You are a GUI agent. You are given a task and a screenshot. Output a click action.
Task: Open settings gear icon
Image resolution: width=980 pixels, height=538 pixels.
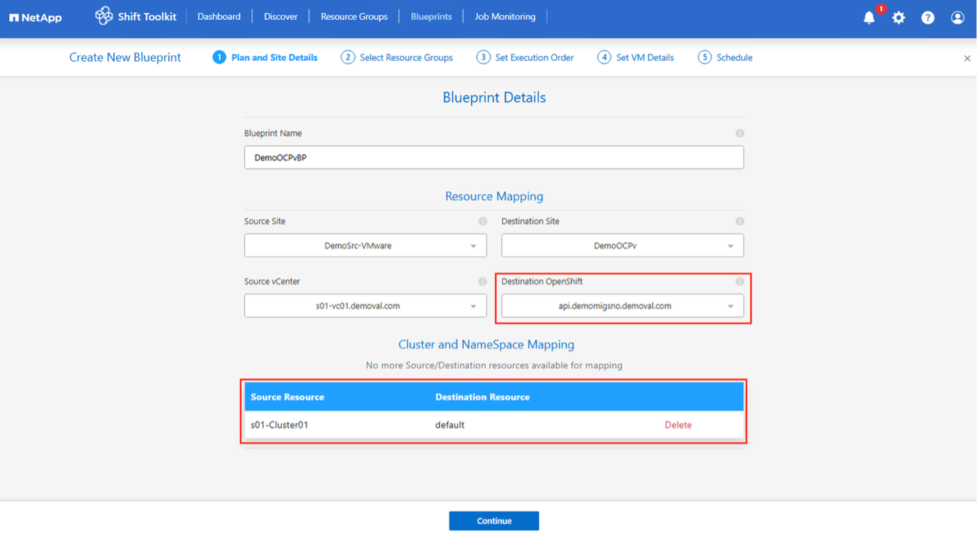point(899,18)
